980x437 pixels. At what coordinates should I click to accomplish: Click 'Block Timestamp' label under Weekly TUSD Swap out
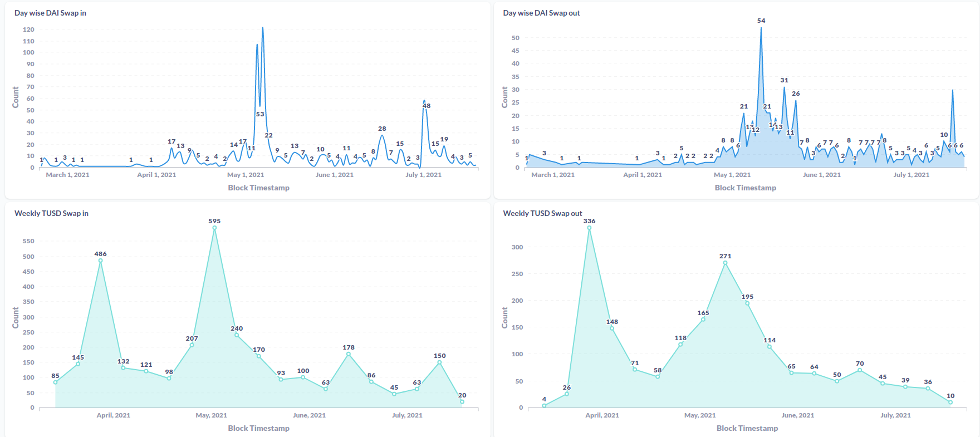coord(747,428)
